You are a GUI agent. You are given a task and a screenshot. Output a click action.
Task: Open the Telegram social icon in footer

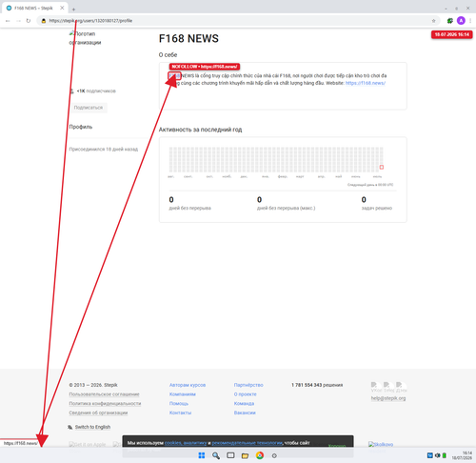(389, 387)
